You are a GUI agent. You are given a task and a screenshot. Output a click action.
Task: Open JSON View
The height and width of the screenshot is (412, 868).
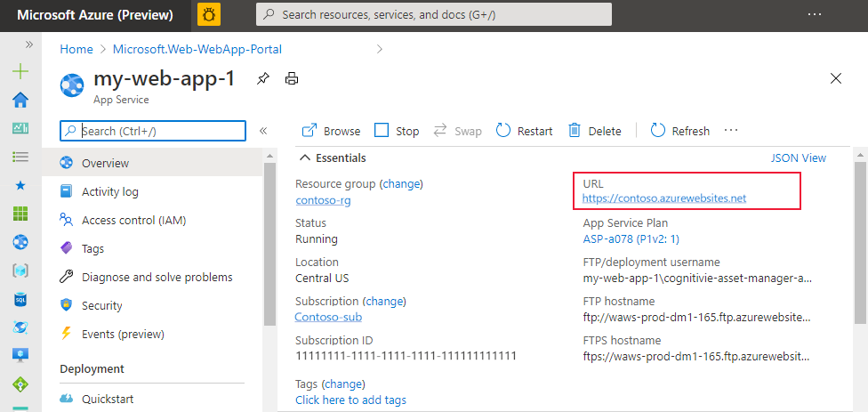point(799,158)
